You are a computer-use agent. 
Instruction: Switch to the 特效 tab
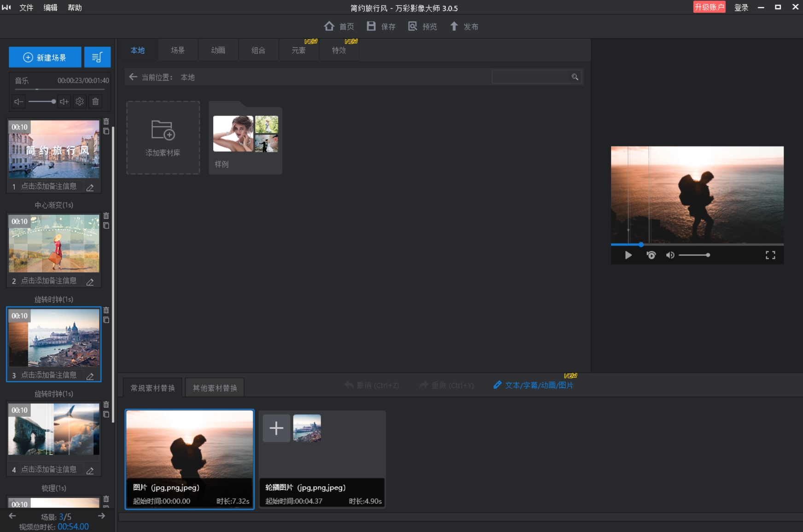[x=339, y=50]
